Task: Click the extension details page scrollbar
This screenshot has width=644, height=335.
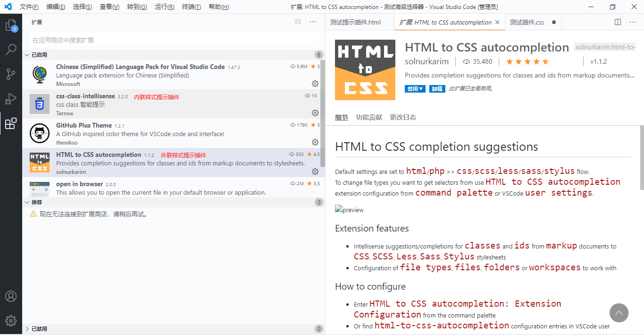Action: (x=642, y=157)
